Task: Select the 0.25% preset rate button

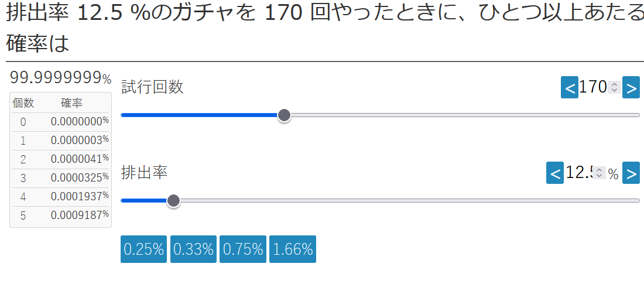Action: tap(144, 249)
